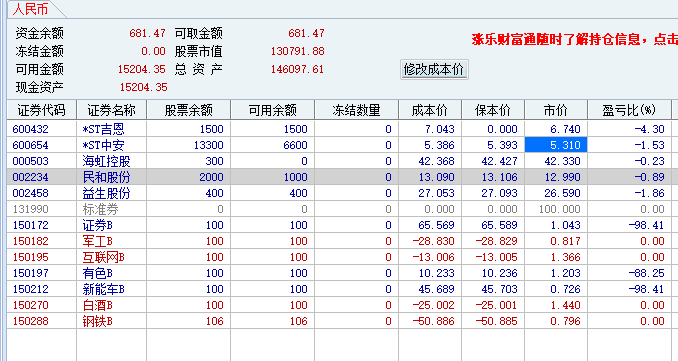Click 股票余额 value 106
Viewport: 678px width, 361px height.
point(214,321)
